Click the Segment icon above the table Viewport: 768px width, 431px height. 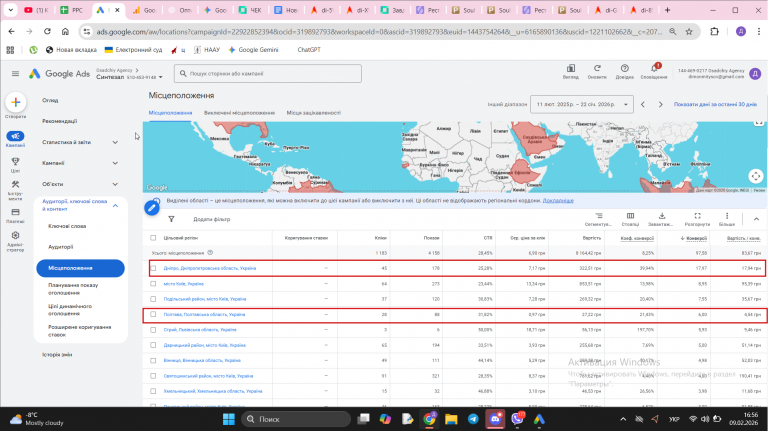598,216
